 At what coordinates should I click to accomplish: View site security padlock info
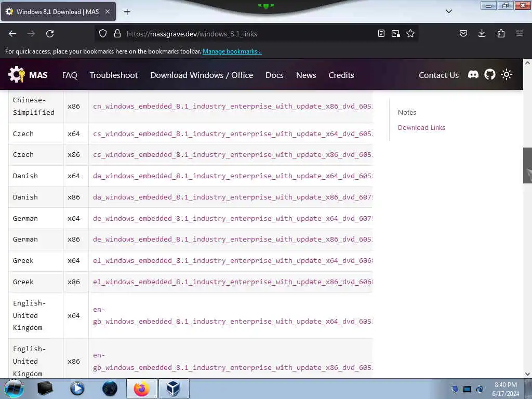(117, 34)
